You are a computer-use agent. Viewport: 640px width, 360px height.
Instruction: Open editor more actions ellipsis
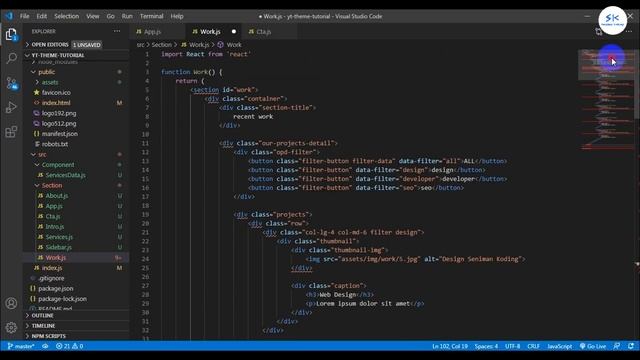click(x=629, y=31)
